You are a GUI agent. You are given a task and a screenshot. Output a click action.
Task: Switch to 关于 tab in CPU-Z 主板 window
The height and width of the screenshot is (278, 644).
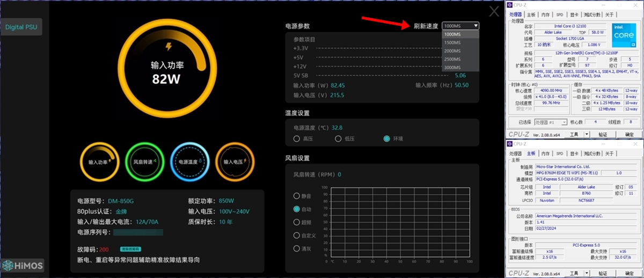[x=609, y=153]
